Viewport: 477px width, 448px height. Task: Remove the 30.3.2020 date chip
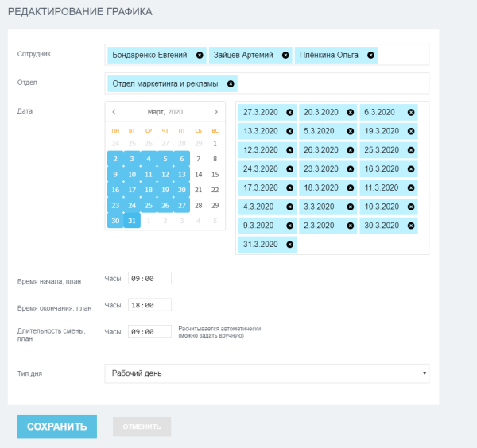410,226
